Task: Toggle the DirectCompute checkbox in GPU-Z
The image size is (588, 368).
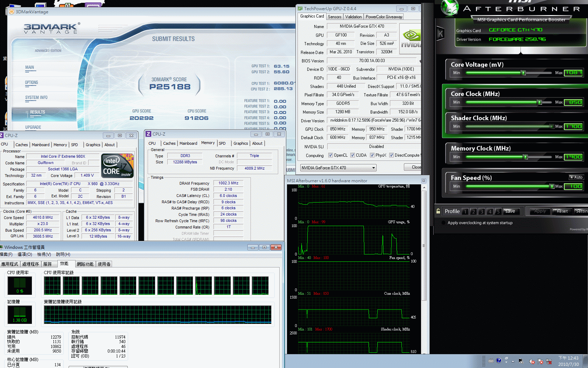Action: click(391, 155)
